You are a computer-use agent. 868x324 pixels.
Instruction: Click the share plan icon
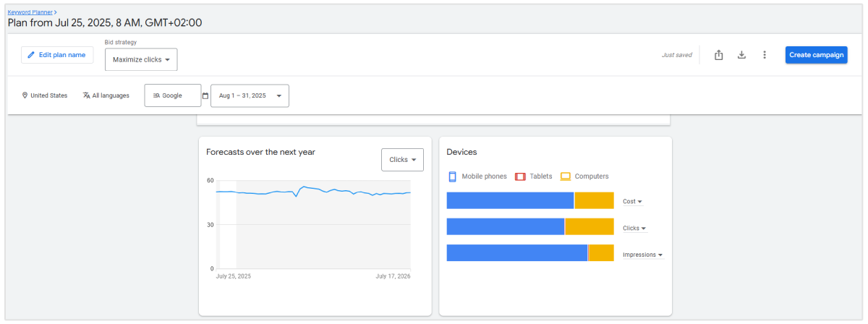(x=718, y=55)
